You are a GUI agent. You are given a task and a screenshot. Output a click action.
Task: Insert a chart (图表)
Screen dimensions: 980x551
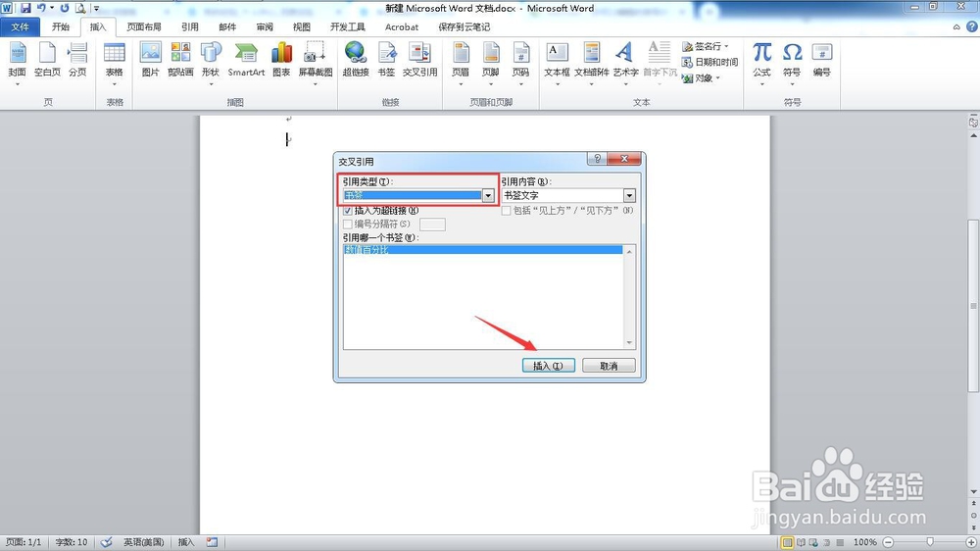(x=281, y=61)
